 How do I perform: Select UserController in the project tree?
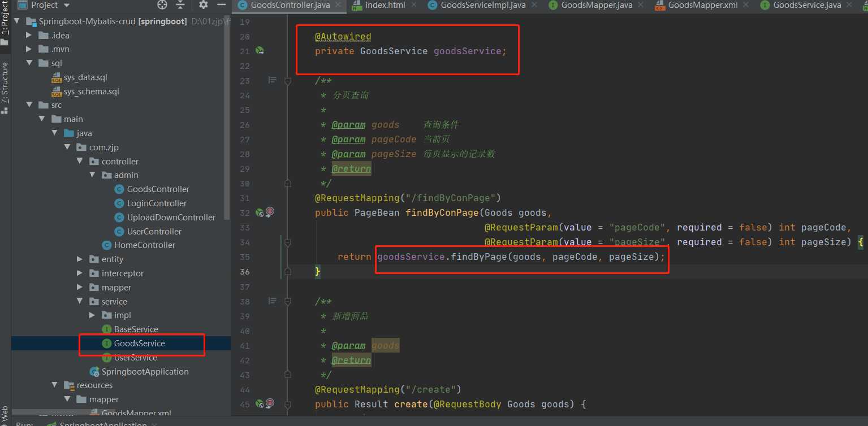154,232
